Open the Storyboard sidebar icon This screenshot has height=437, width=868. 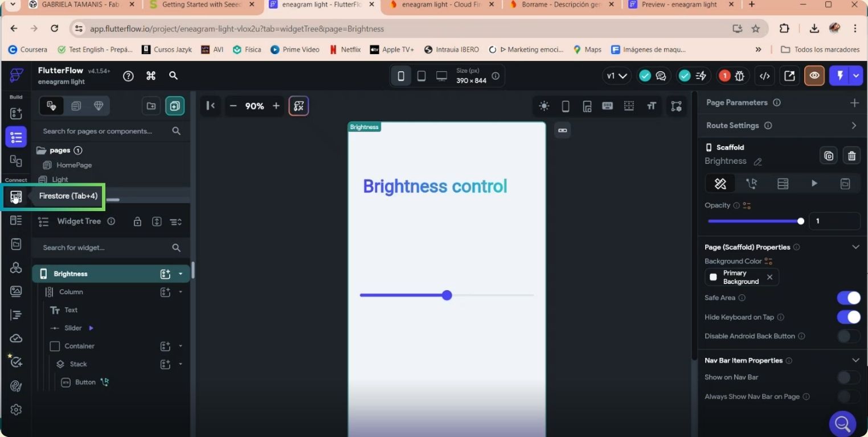click(x=16, y=161)
